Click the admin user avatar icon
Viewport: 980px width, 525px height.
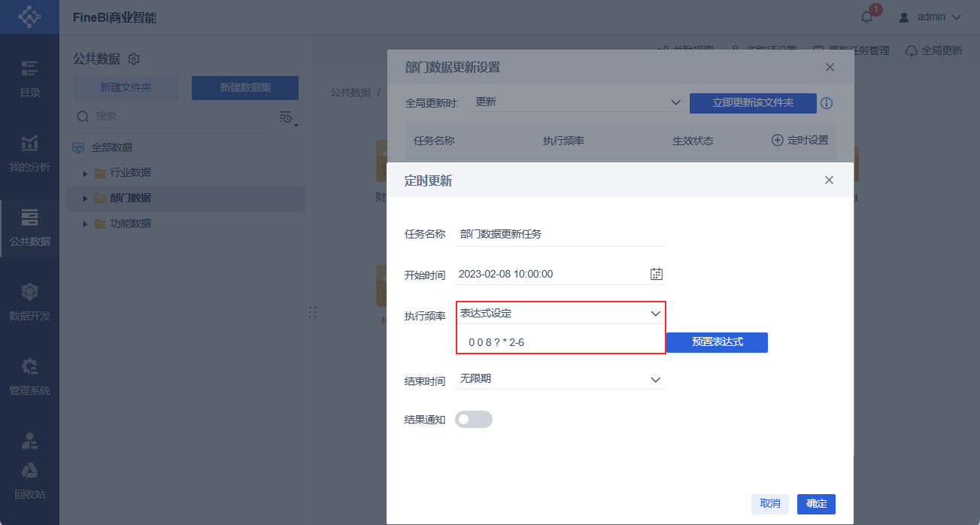click(x=904, y=17)
